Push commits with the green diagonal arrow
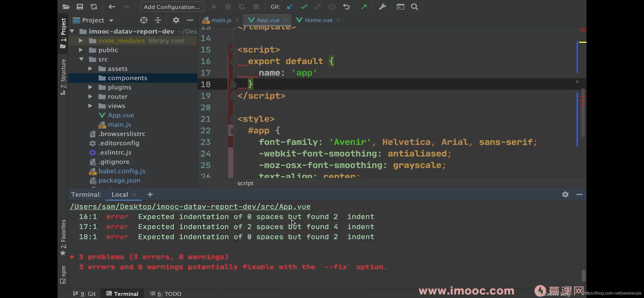This screenshot has width=644, height=298. coord(364,7)
